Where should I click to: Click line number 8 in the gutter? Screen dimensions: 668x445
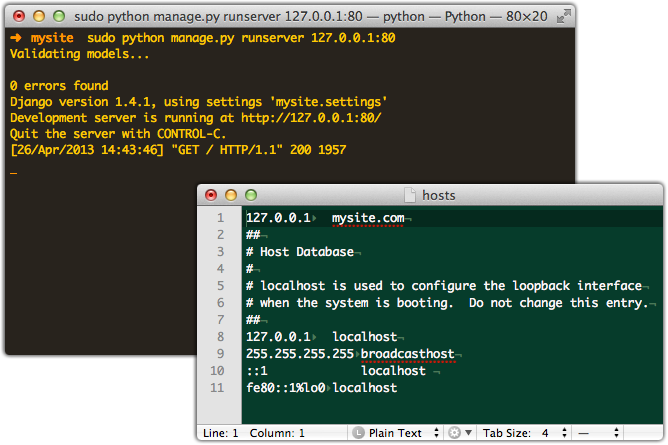[220, 337]
